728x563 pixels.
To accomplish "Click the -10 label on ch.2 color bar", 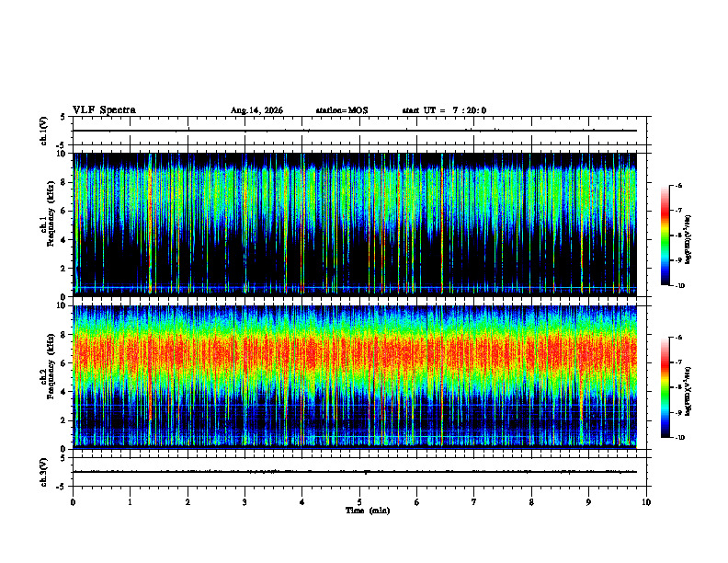I will pos(680,438).
